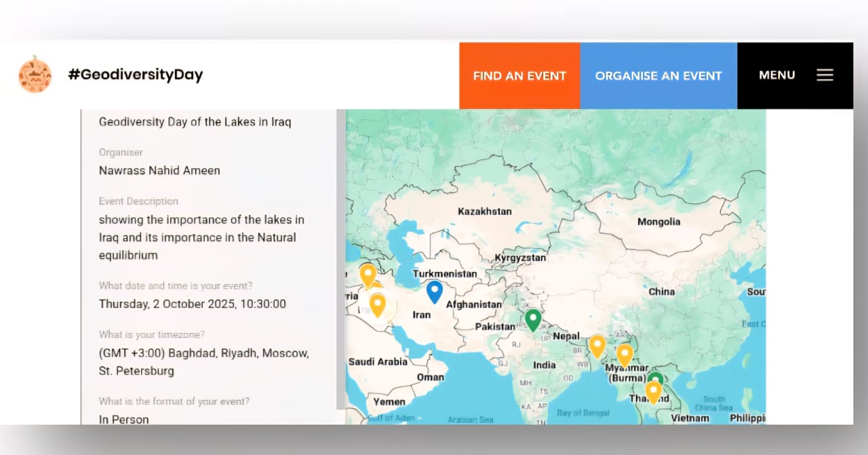Click the yellow pin over Iraq
This screenshot has height=455, width=868.
378,304
